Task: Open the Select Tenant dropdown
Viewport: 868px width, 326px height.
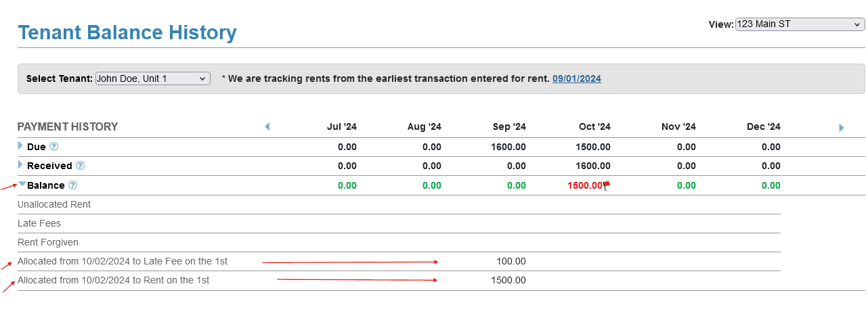Action: 153,79
